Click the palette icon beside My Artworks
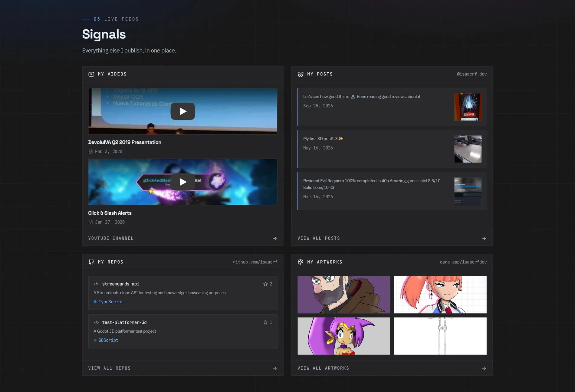This screenshot has width=575, height=392. click(301, 262)
